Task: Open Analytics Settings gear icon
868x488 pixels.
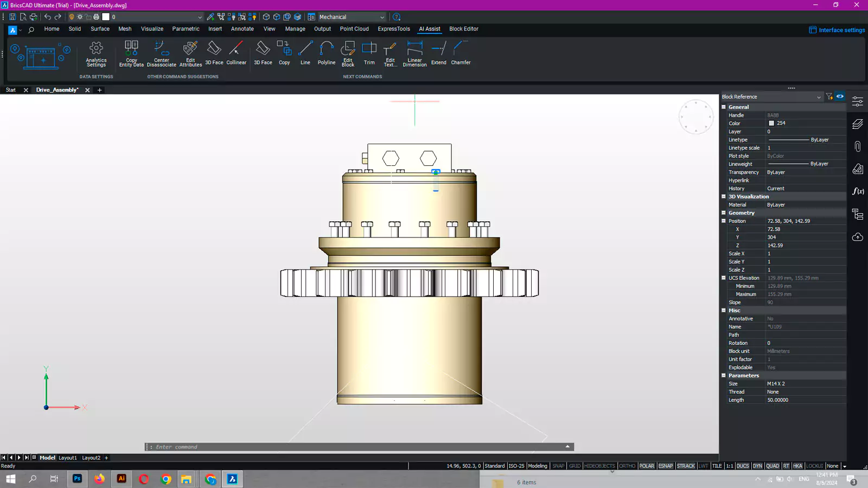Action: (96, 49)
